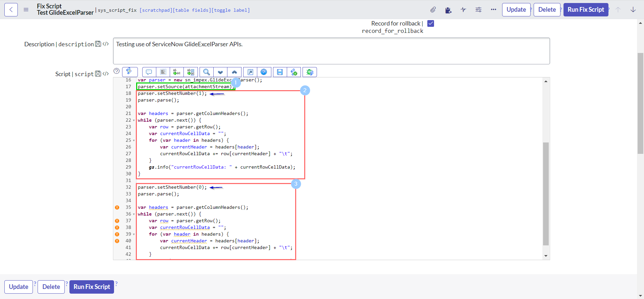Open editor help blue question icon
This screenshot has width=644, height=299.
coord(264,72)
